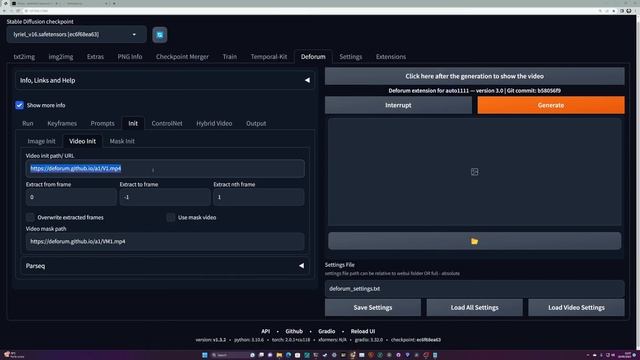Select the Temporal-Kit tab
Image resolution: width=640 pixels, height=360 pixels.
(x=269, y=57)
